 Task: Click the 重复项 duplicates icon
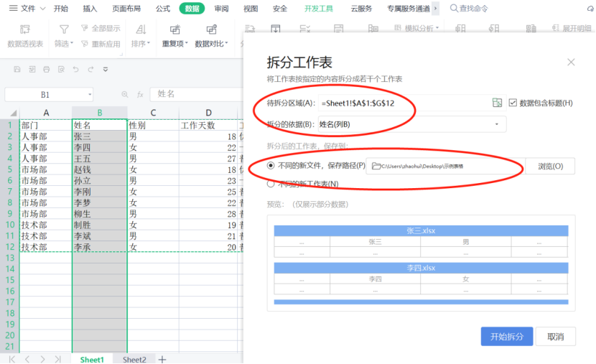(x=174, y=29)
